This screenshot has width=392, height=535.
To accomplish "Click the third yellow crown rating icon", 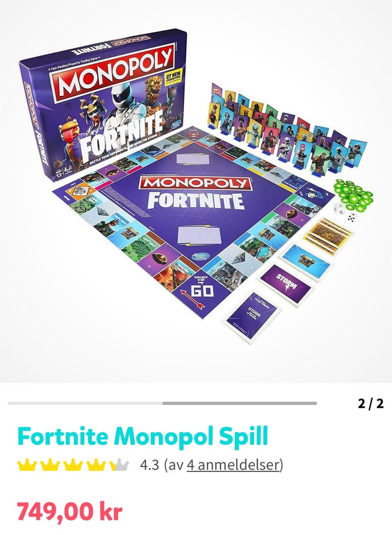I will coord(73,465).
